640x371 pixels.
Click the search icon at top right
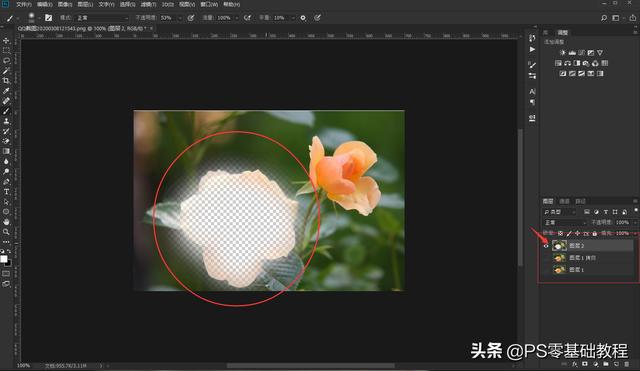click(x=604, y=18)
